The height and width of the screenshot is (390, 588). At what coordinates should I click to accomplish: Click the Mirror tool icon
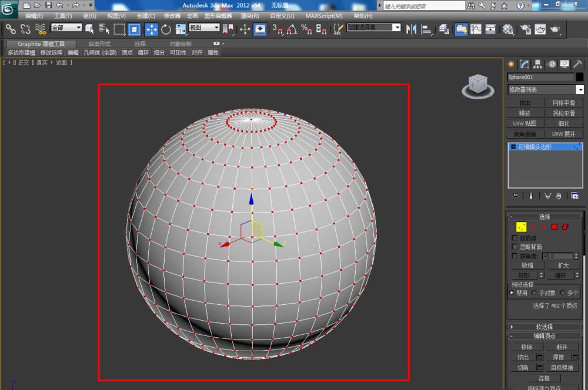[x=412, y=29]
